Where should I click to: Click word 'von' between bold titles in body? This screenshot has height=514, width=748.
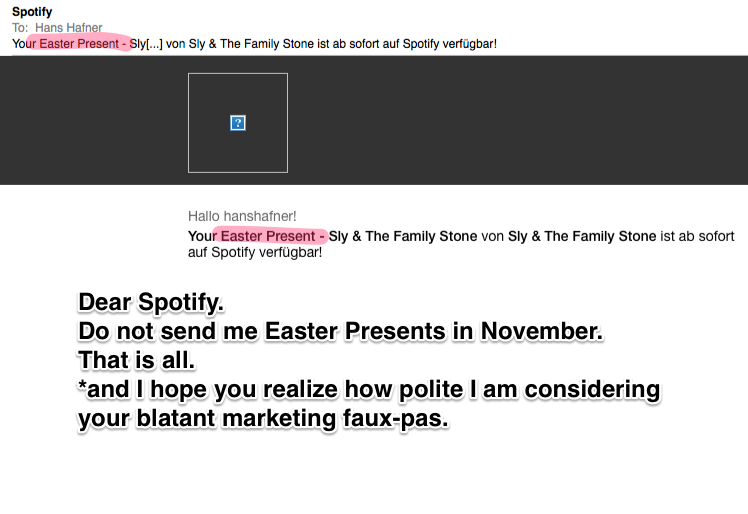(x=492, y=236)
